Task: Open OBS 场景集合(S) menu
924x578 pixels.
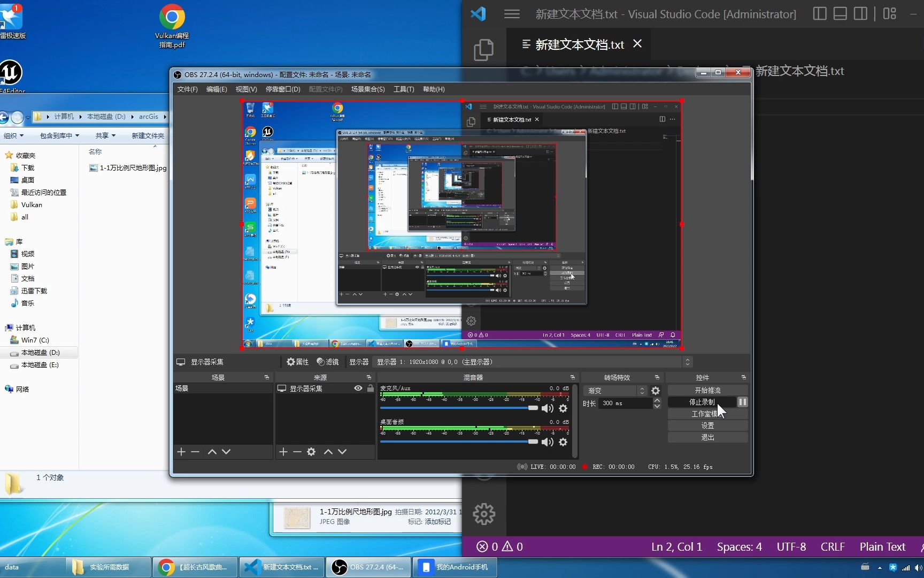Action: pyautogui.click(x=368, y=89)
